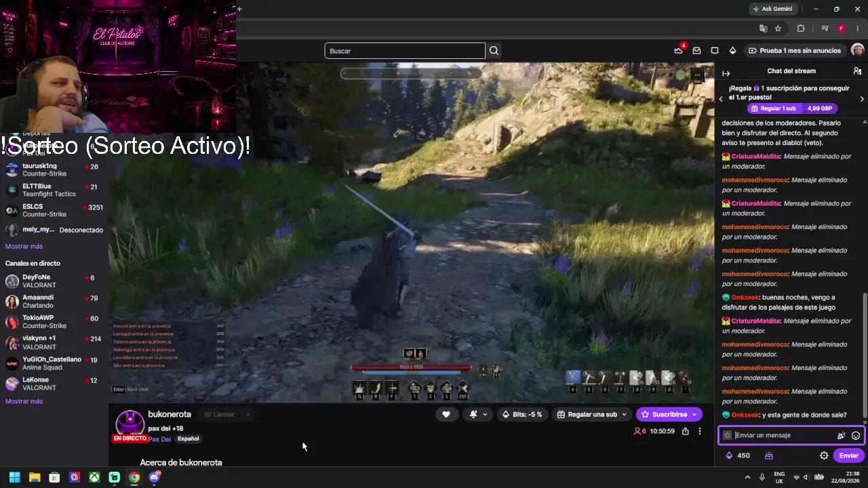This screenshot has height=488, width=868.
Task: Open the Regalar una sub dropdown
Action: click(x=591, y=414)
